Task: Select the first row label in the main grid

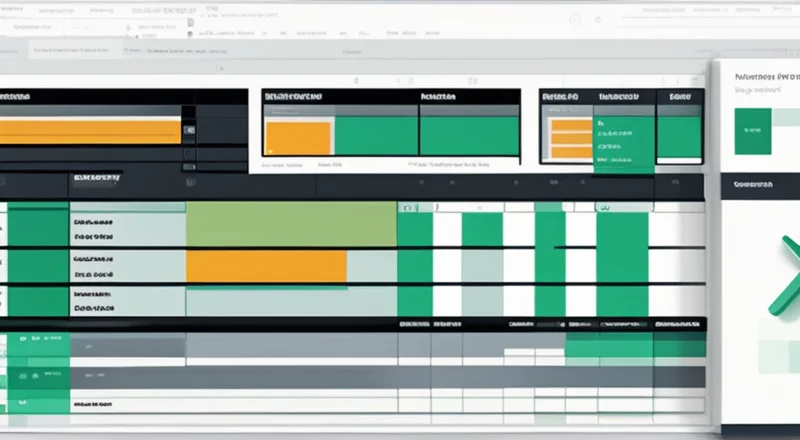Action: 92,224
